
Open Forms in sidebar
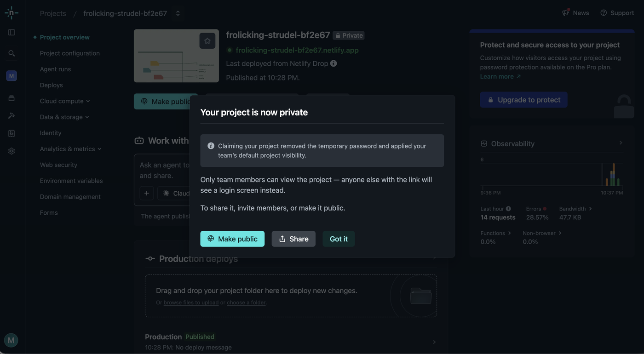(x=49, y=212)
